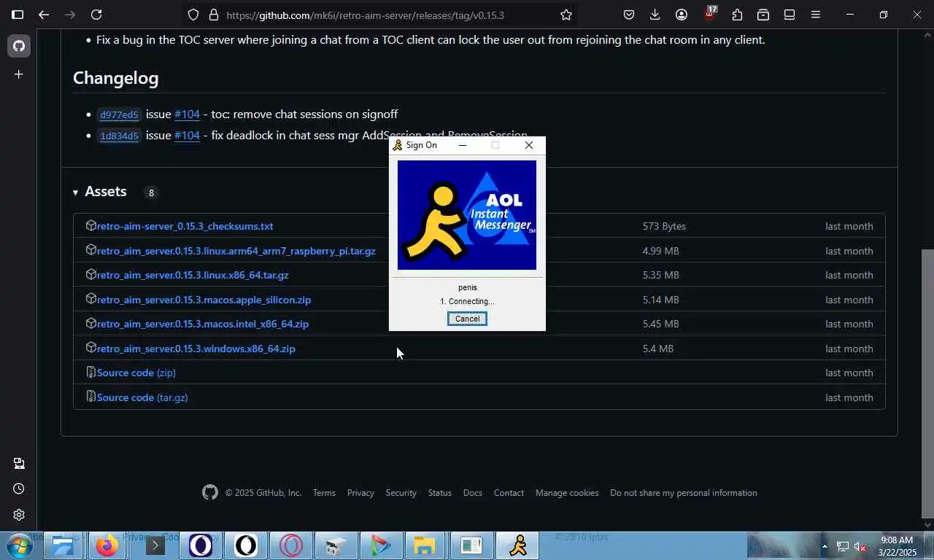The image size is (934, 560).
Task: Open synced devices icon in left sidebar
Action: 18,463
